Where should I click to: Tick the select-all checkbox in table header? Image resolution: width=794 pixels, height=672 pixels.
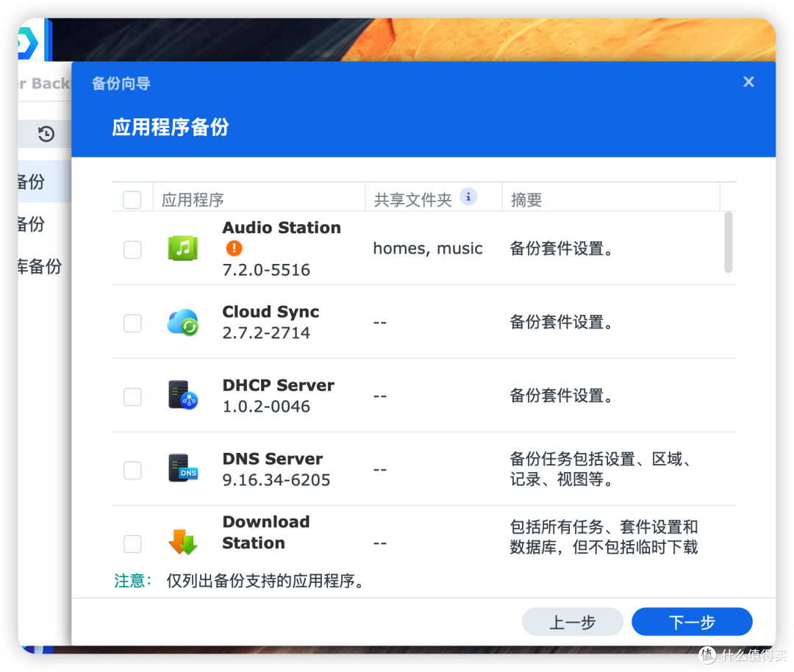132,199
